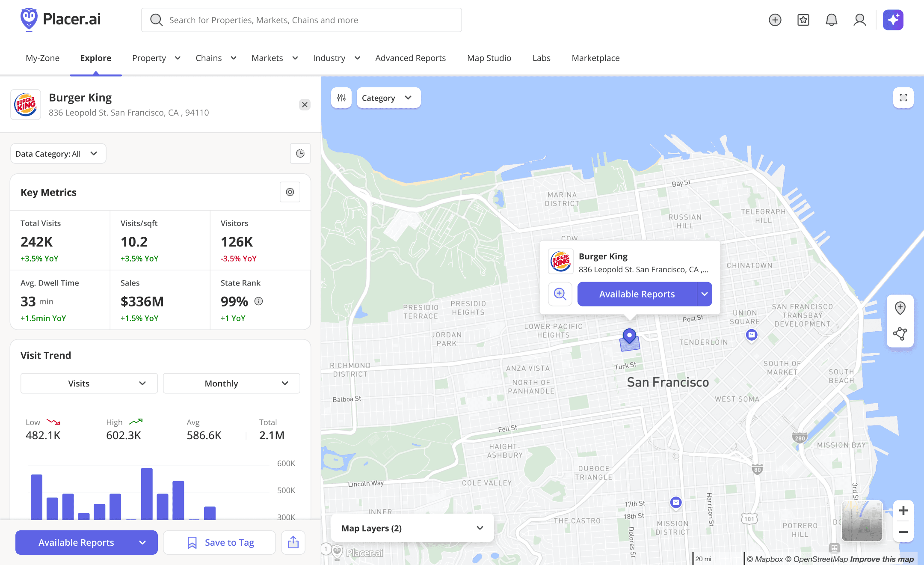This screenshot has height=565, width=924.
Task: Click the Avg. Dwell Time 33 min value
Action: tap(37, 301)
